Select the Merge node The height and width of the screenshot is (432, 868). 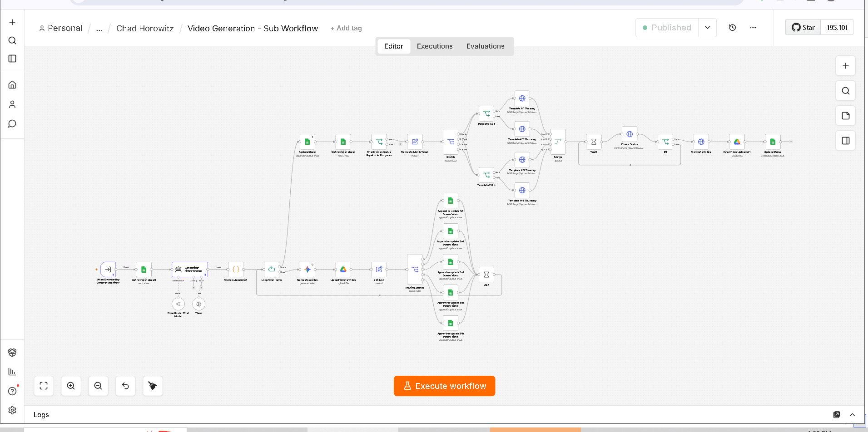tap(558, 142)
